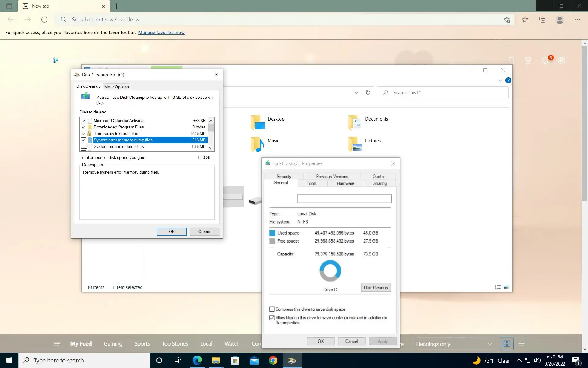Check System error minidump files checkbox
The image size is (588, 368).
(84, 146)
